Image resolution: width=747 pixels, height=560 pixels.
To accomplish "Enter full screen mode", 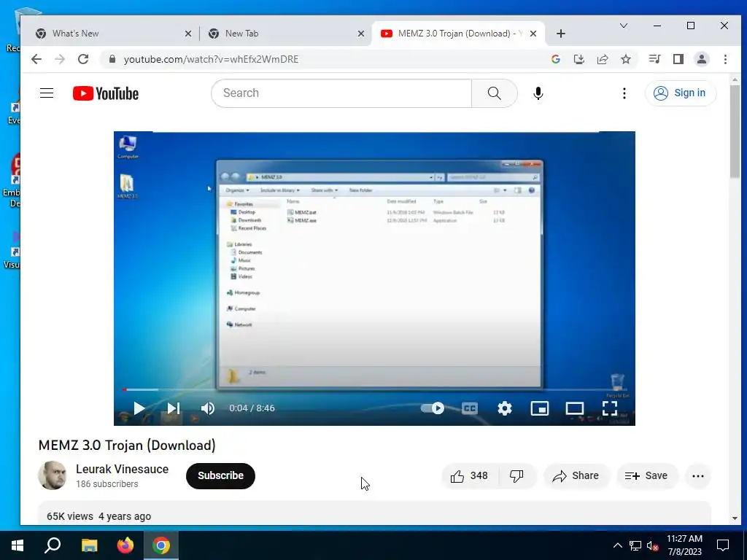I will coord(610,408).
